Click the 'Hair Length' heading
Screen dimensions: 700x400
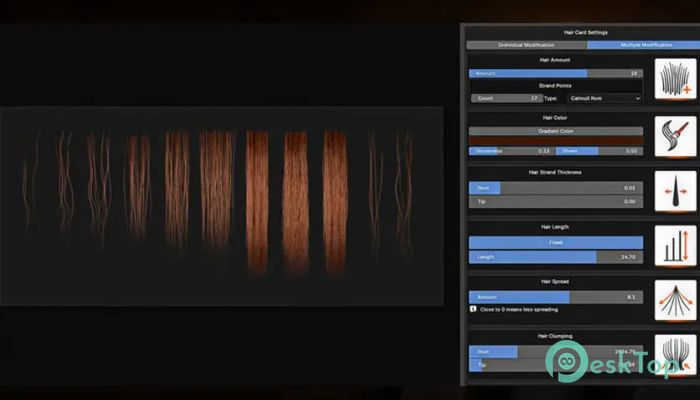tap(555, 227)
